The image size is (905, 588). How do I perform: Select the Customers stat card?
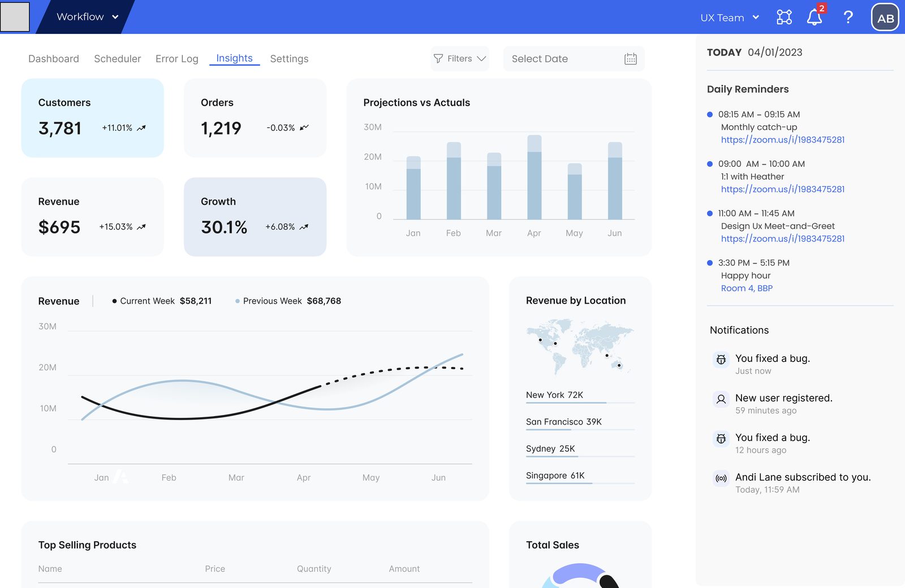coord(92,118)
